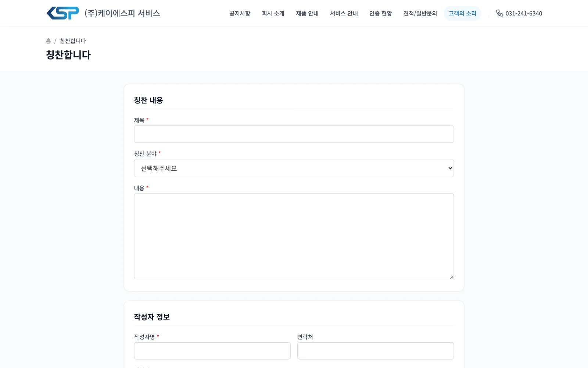Go to 홈 breadcrumb link

[48, 41]
